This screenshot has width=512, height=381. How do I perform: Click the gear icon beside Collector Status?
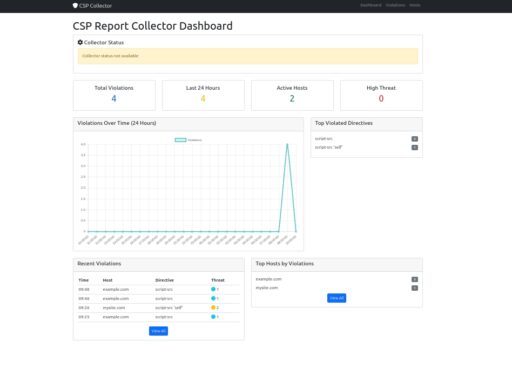click(80, 42)
